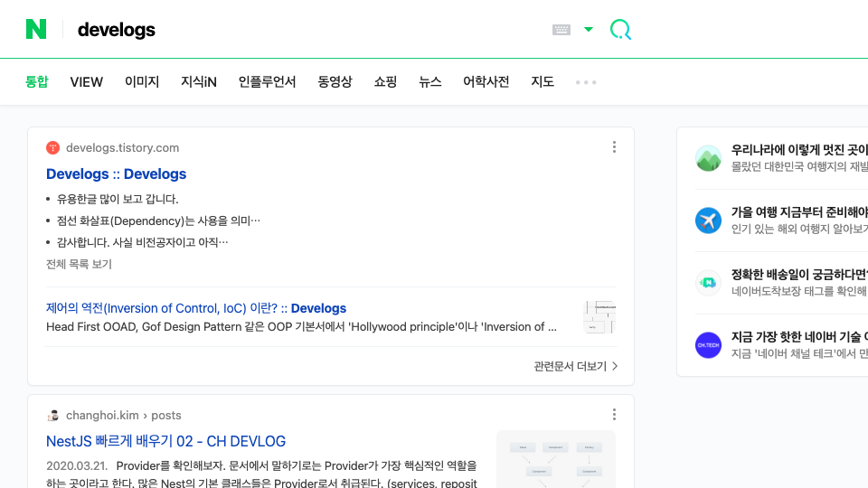Click 전체 목록 보기 link
Viewport: 868px width, 488px height.
pos(79,265)
